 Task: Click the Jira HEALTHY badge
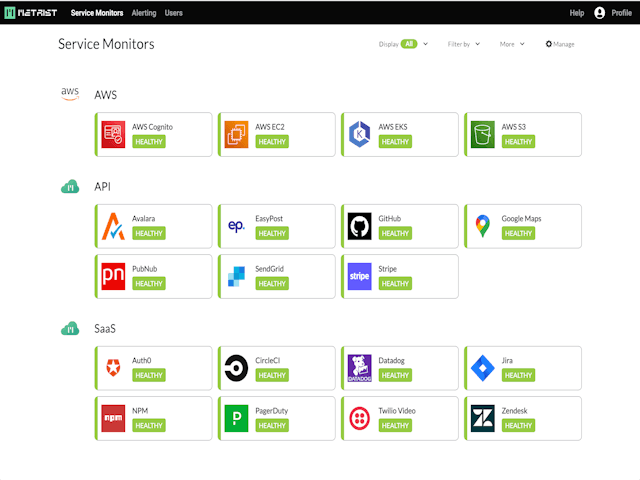[x=518, y=375]
